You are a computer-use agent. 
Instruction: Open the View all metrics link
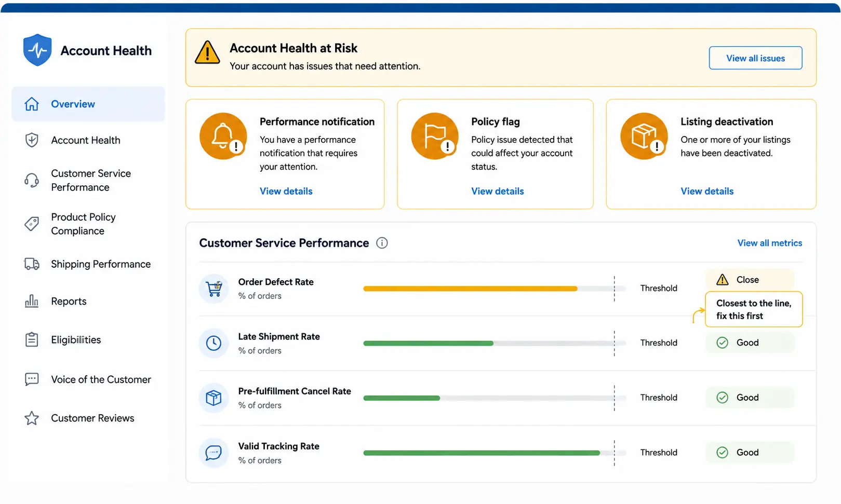pyautogui.click(x=770, y=243)
